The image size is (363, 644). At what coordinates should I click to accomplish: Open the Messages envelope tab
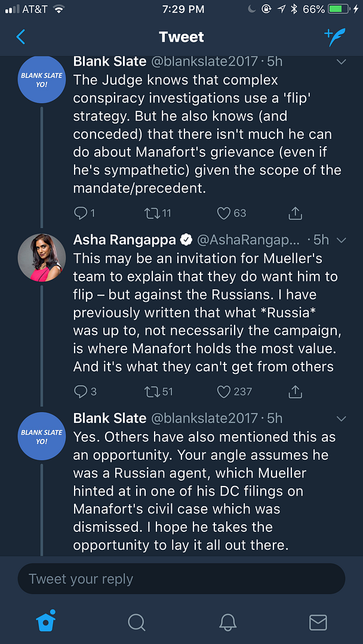318,623
